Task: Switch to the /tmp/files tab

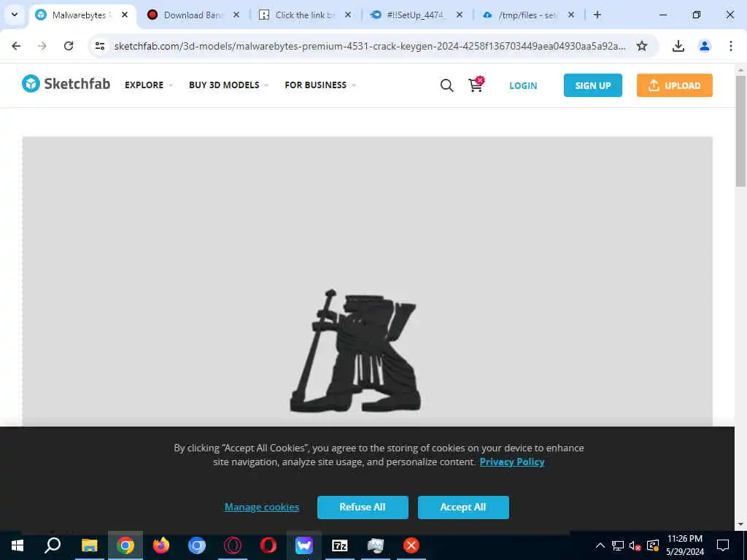Action: pos(527,15)
